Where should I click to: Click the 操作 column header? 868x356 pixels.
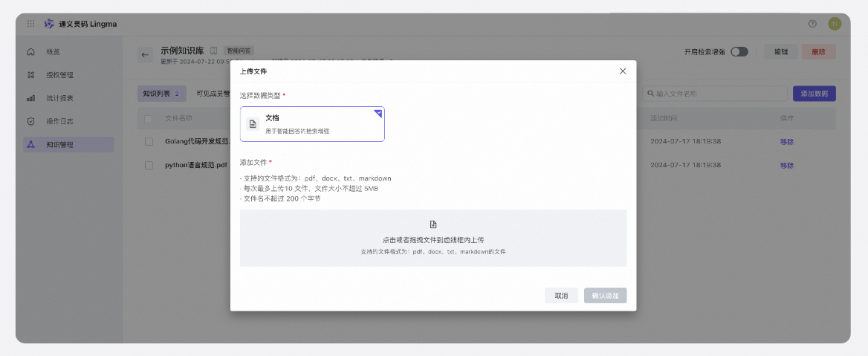point(786,118)
